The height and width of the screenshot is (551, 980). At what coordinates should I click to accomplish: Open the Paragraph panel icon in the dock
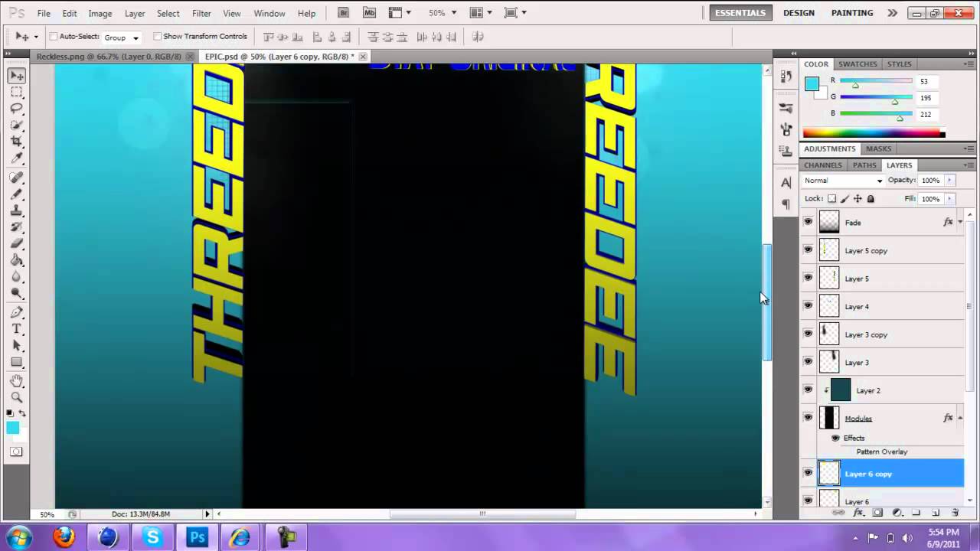(x=786, y=204)
